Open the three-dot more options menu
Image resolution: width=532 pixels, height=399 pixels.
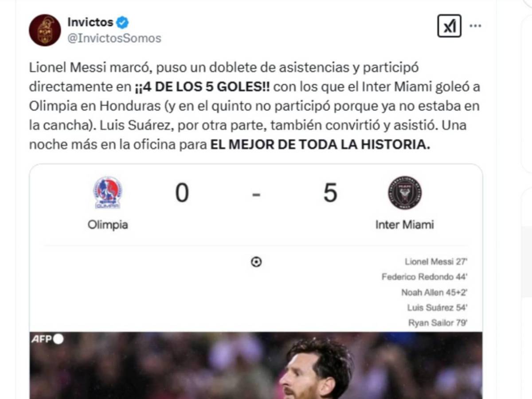point(475,26)
